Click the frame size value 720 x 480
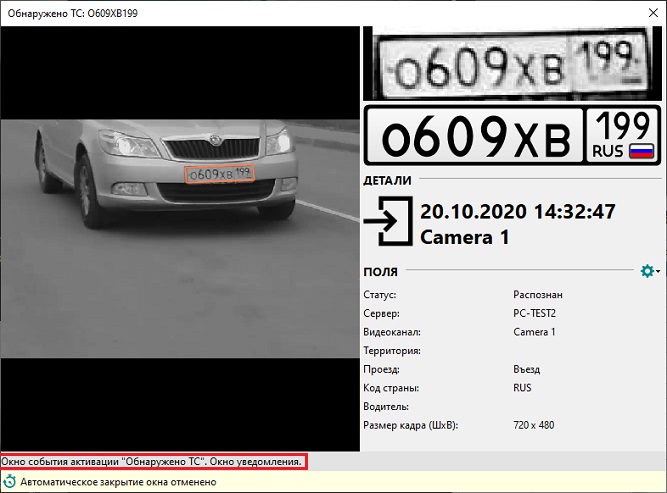667x493 pixels. click(533, 425)
